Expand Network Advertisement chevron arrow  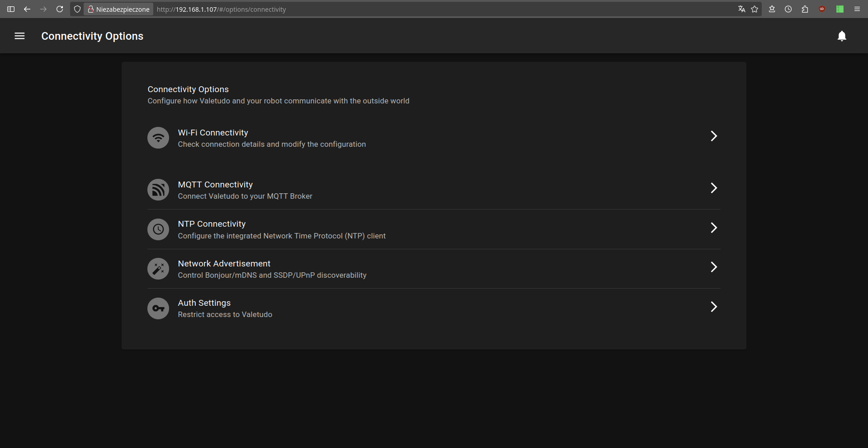tap(713, 267)
